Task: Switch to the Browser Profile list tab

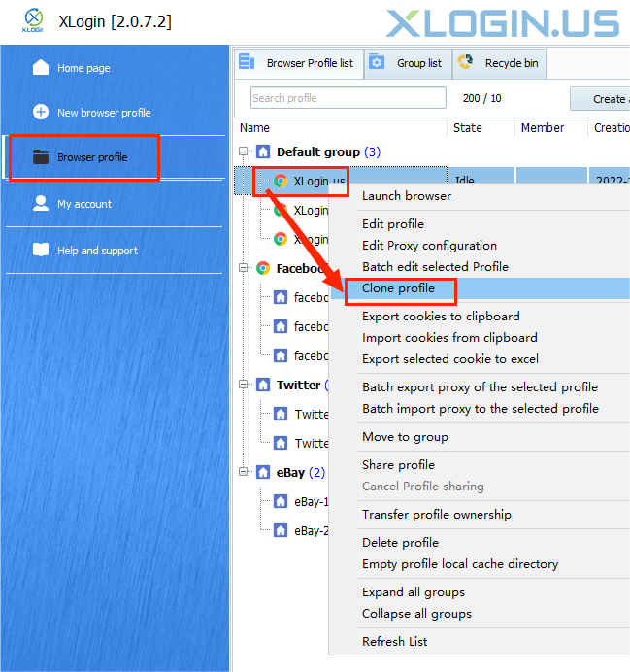Action: pos(300,63)
